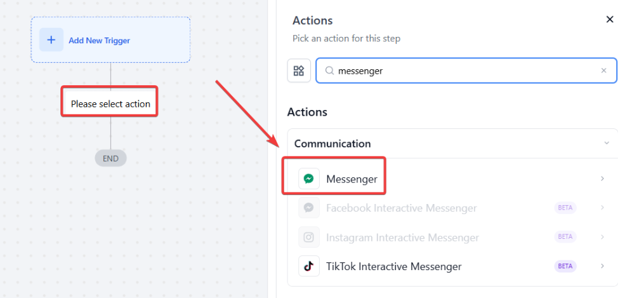Choose the Messenger action
644x298 pixels.
click(352, 179)
